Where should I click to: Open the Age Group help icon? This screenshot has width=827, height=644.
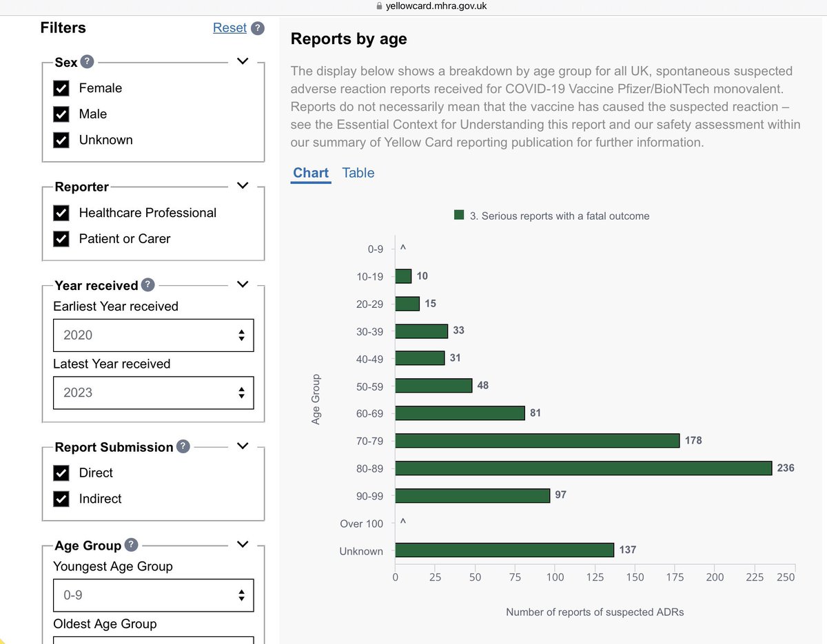(131, 545)
